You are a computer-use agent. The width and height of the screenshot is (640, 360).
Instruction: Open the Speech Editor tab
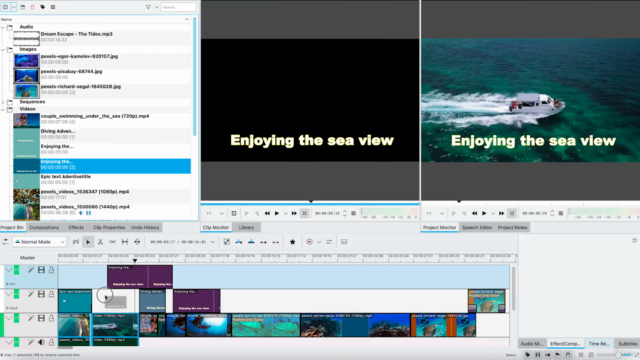477,227
